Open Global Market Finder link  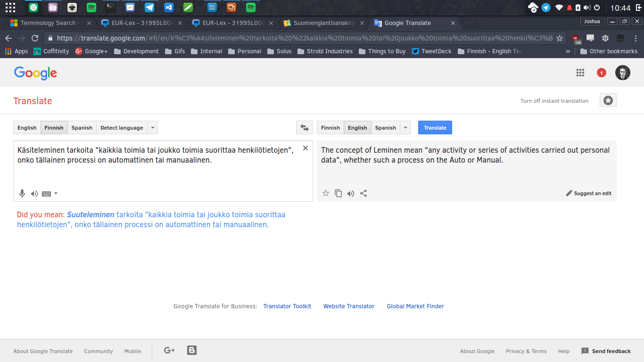tap(415, 306)
